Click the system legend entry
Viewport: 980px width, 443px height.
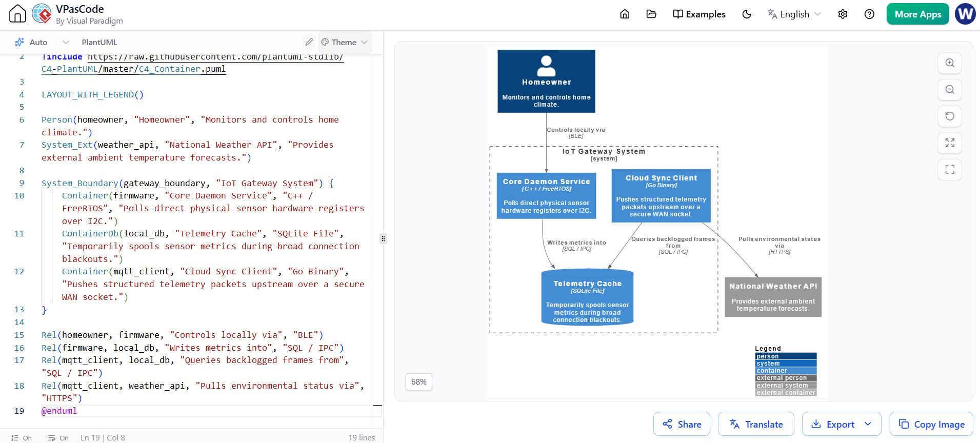(786, 364)
